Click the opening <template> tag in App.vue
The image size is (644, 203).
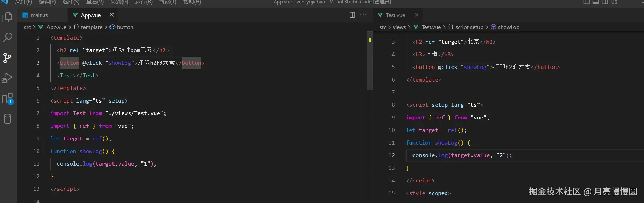66,37
